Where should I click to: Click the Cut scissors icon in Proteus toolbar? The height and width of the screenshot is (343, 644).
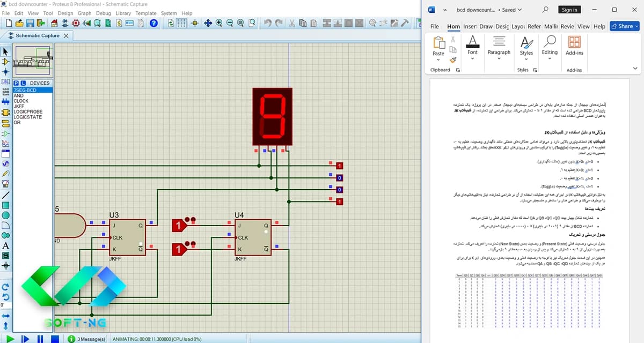(x=292, y=23)
